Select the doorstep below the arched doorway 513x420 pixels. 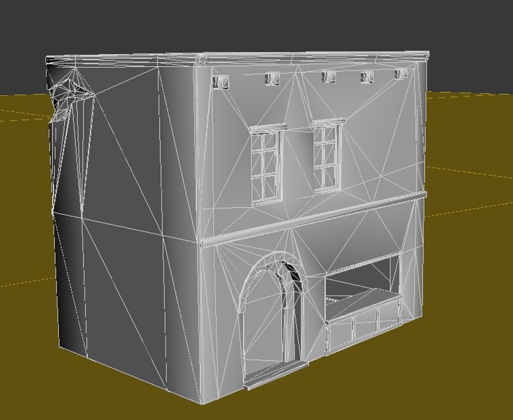point(276,376)
